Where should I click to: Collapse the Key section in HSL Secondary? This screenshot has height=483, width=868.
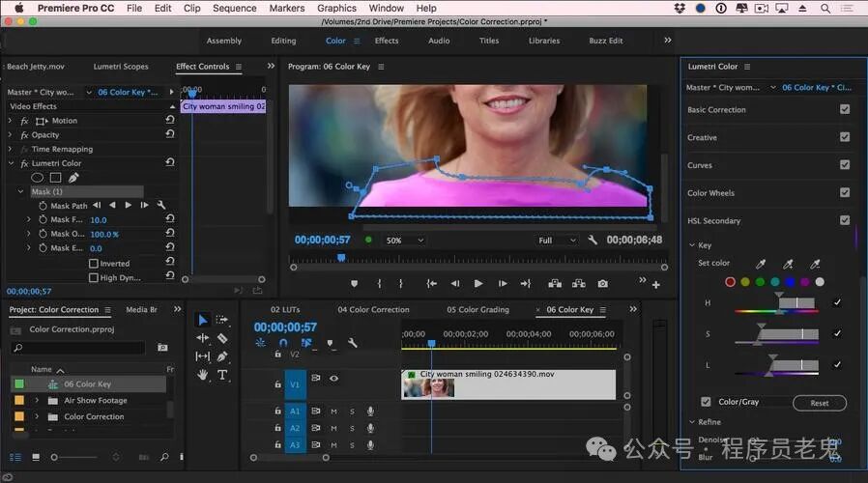click(692, 245)
